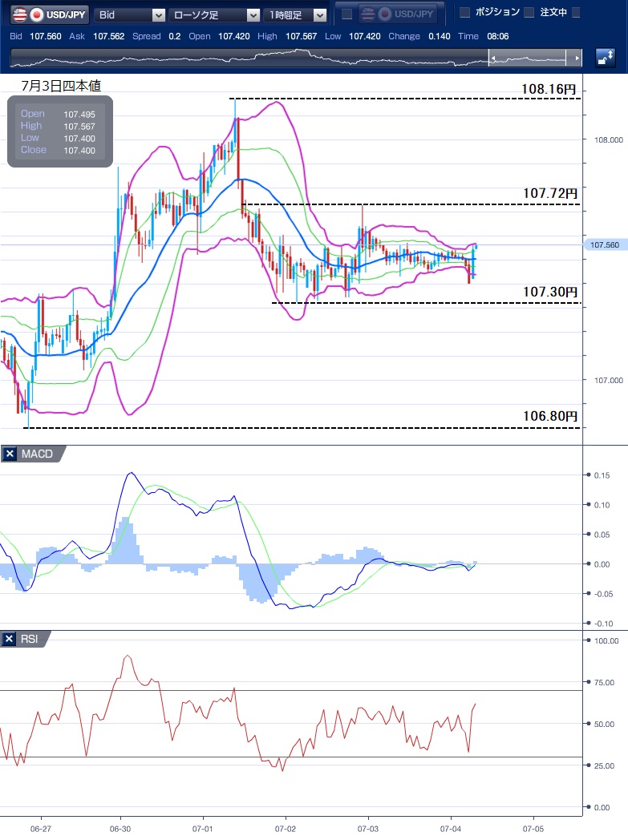Expand the Bid price type dropdown
Screen dimensions: 628x840
(130, 14)
